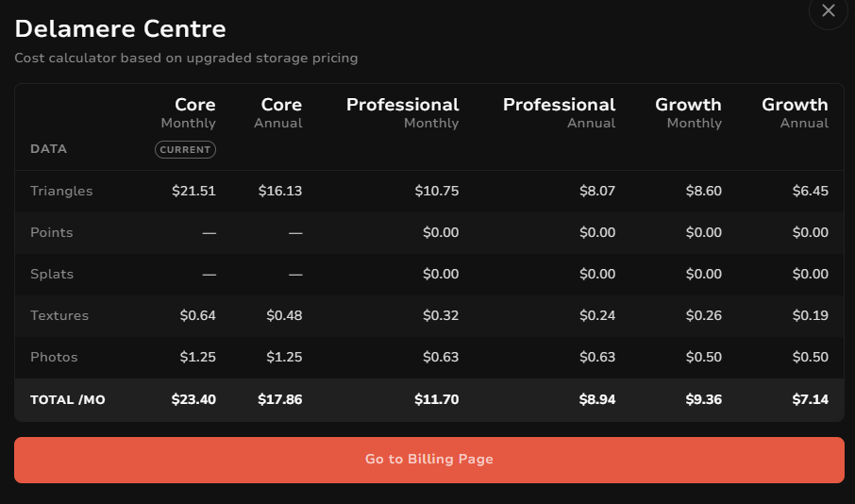Image resolution: width=855 pixels, height=504 pixels.
Task: Click the $1.25 Photos Core Annual value
Action: [284, 357]
